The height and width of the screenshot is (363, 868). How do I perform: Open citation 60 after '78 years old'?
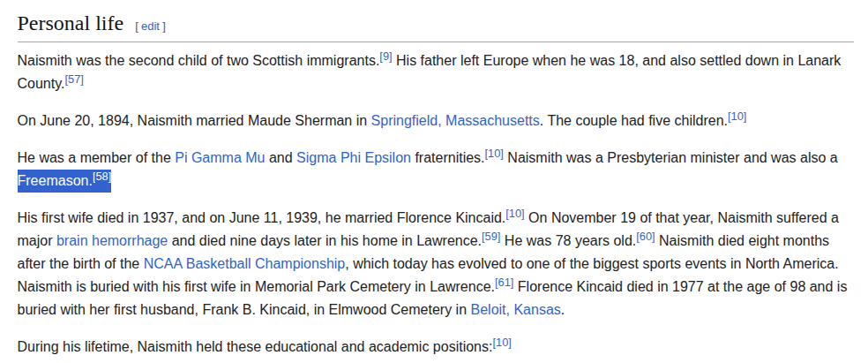646,237
